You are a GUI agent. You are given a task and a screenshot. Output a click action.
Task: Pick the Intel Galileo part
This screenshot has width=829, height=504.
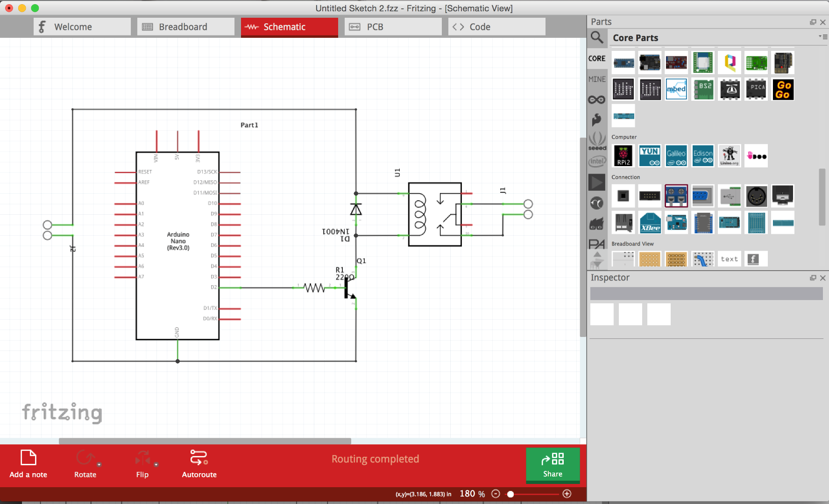click(676, 156)
